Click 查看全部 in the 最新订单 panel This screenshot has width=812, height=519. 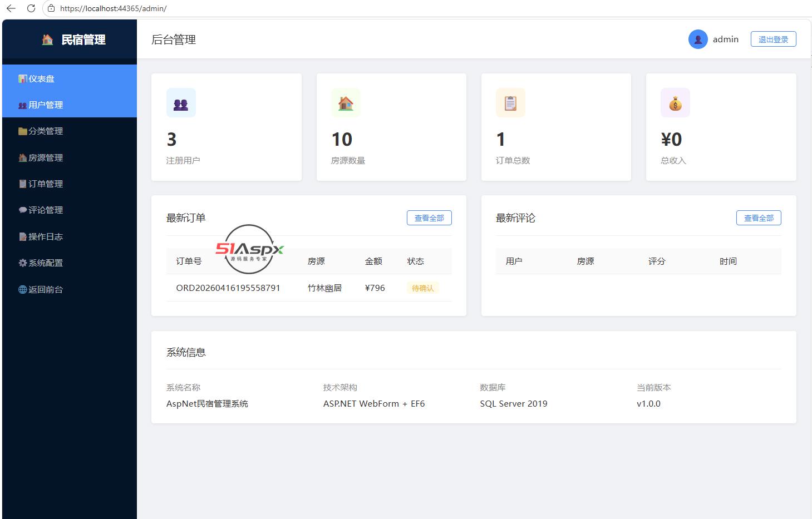click(x=429, y=218)
